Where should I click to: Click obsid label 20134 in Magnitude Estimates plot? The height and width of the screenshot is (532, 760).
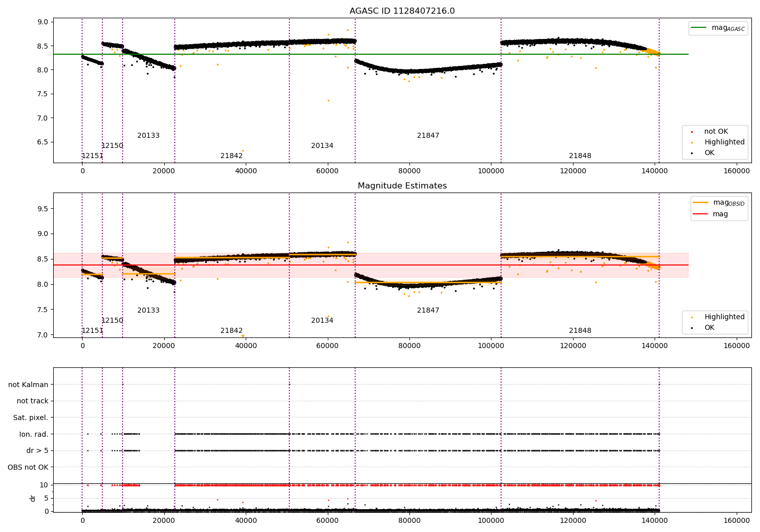click(322, 321)
